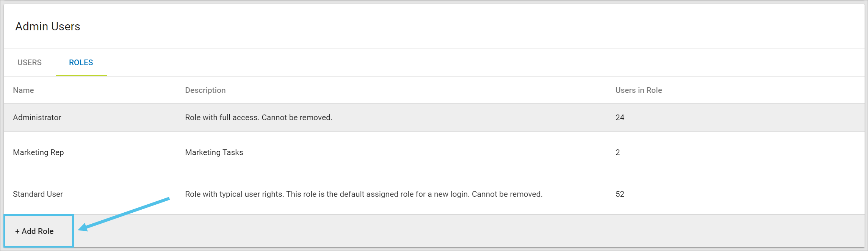
Task: Click the plus symbol on Add Role
Action: (17, 231)
